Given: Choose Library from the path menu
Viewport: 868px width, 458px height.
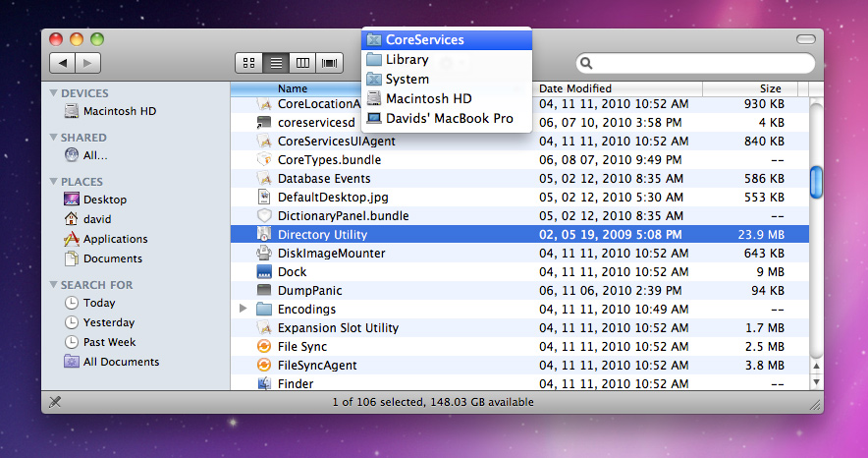Looking at the screenshot, I should (x=407, y=60).
